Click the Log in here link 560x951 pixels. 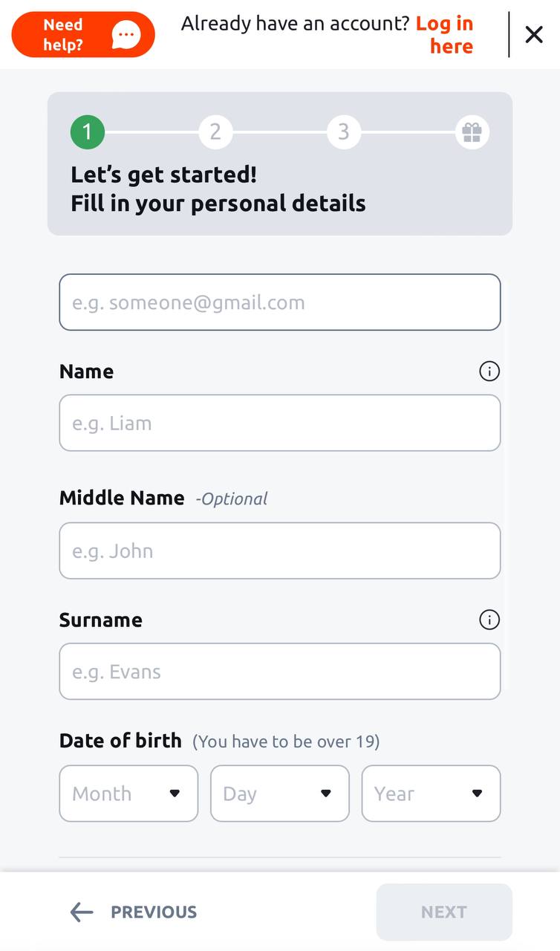click(445, 35)
